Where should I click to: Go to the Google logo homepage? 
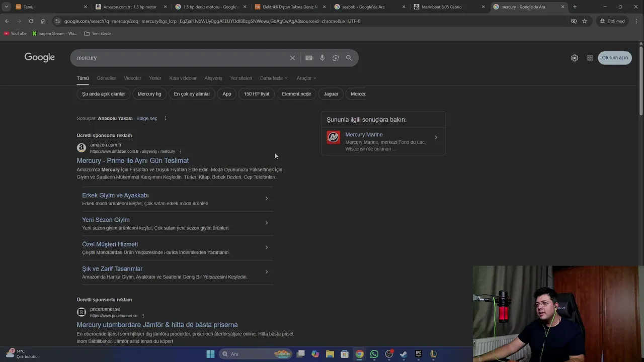pyautogui.click(x=40, y=57)
